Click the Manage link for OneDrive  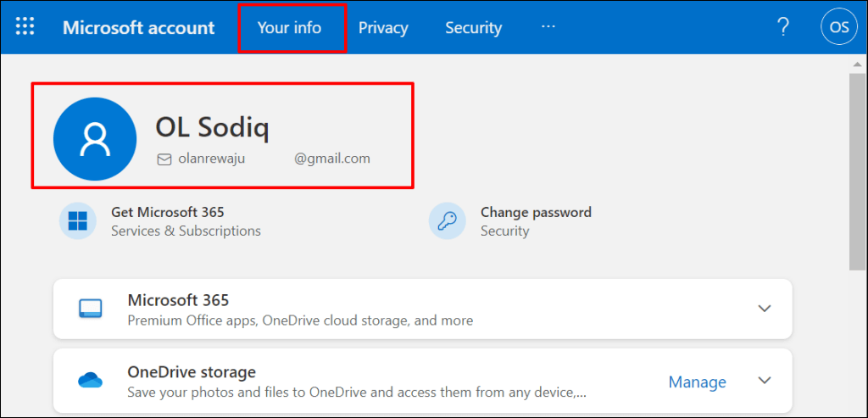(x=697, y=382)
